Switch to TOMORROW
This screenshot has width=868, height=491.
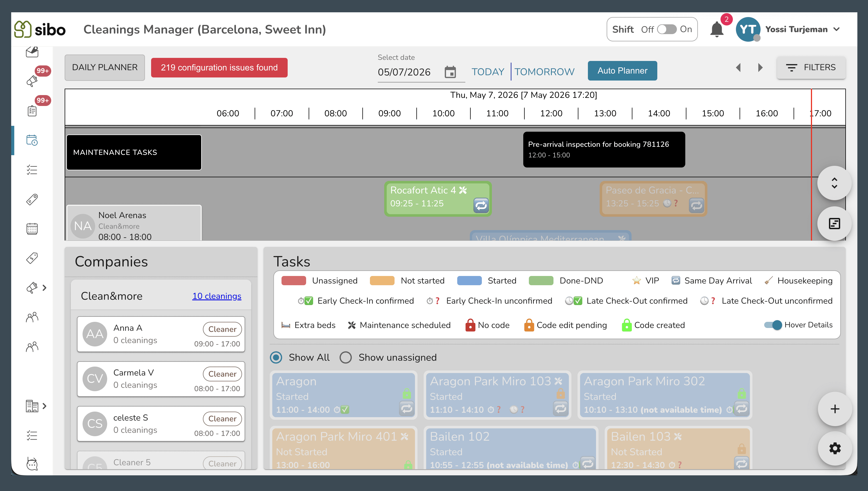coord(544,72)
